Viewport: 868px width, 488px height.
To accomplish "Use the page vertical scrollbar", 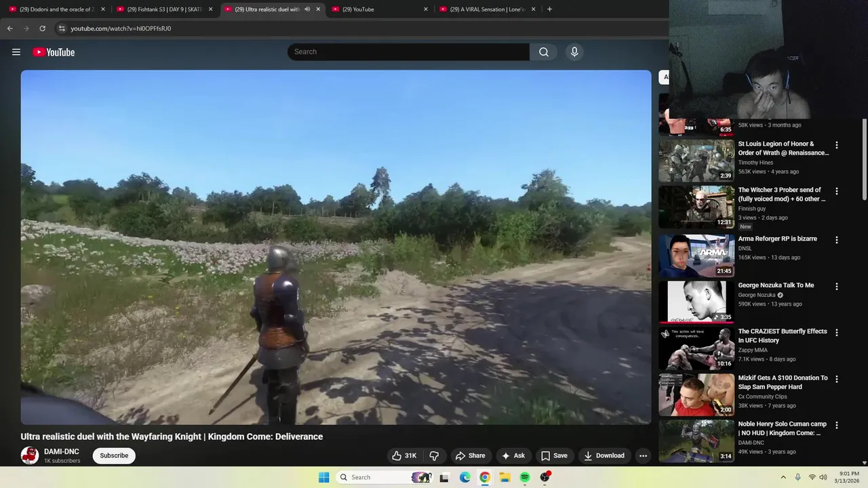I will click(x=865, y=159).
